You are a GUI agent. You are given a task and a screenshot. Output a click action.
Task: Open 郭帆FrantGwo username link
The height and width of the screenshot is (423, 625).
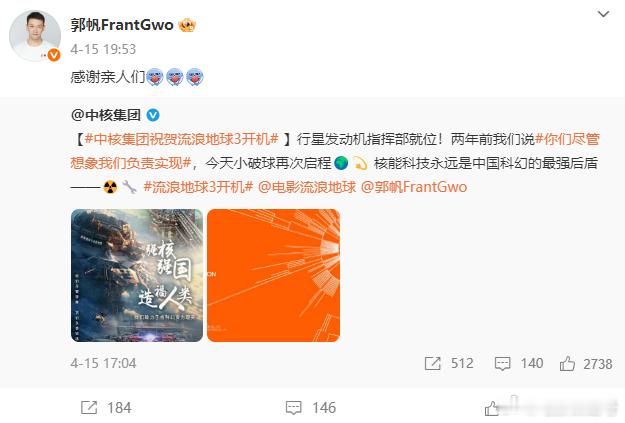click(x=122, y=25)
